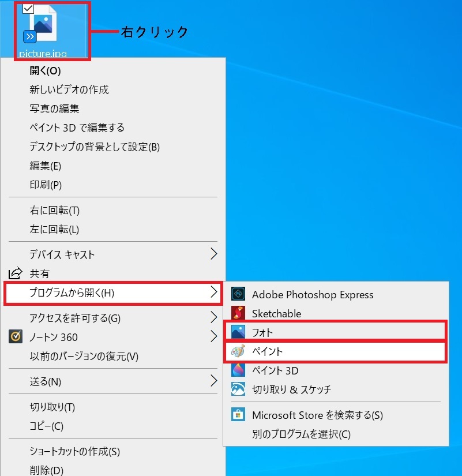Uncheck the picture.jpg selection checkbox
462x476 pixels.
pyautogui.click(x=28, y=9)
